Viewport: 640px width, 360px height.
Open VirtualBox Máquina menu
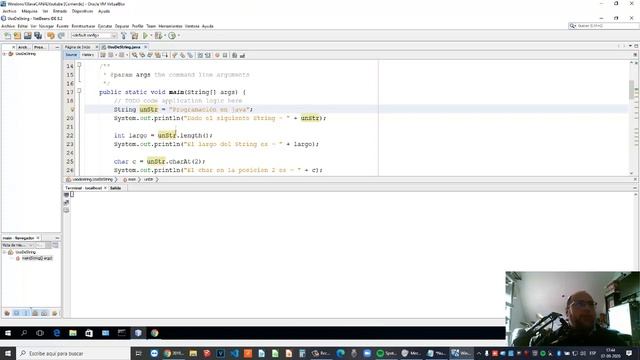(x=29, y=11)
